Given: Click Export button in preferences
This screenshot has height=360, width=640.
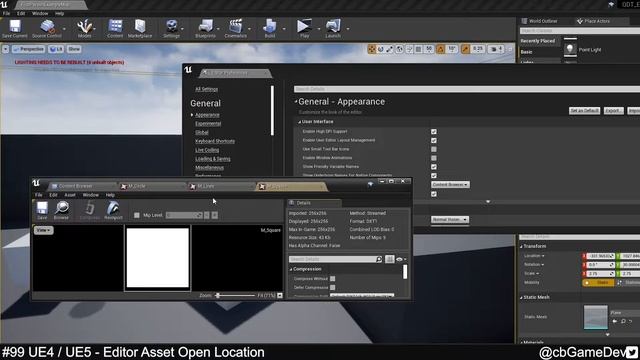Looking at the screenshot, I should click(x=613, y=111).
